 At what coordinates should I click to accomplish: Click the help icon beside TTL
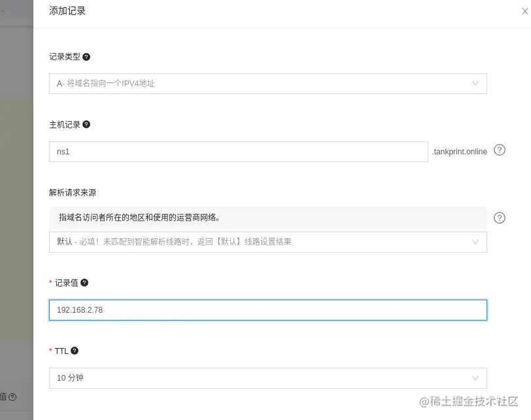[74, 350]
